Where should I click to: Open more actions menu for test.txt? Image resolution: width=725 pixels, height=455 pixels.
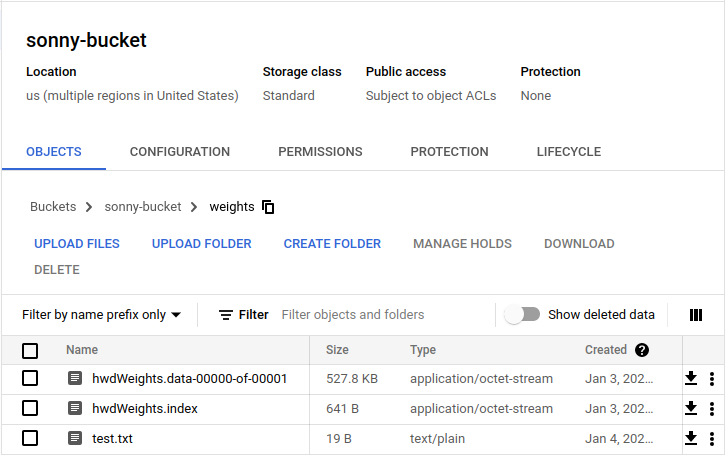tap(712, 438)
